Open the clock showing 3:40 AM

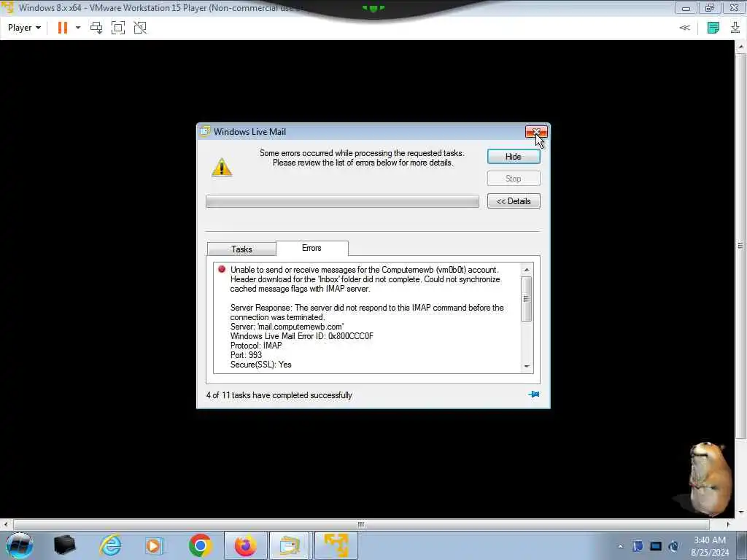tap(710, 546)
